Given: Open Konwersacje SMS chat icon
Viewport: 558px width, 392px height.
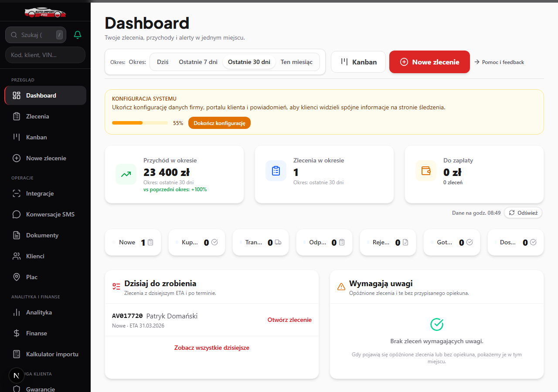Looking at the screenshot, I should click(x=17, y=214).
